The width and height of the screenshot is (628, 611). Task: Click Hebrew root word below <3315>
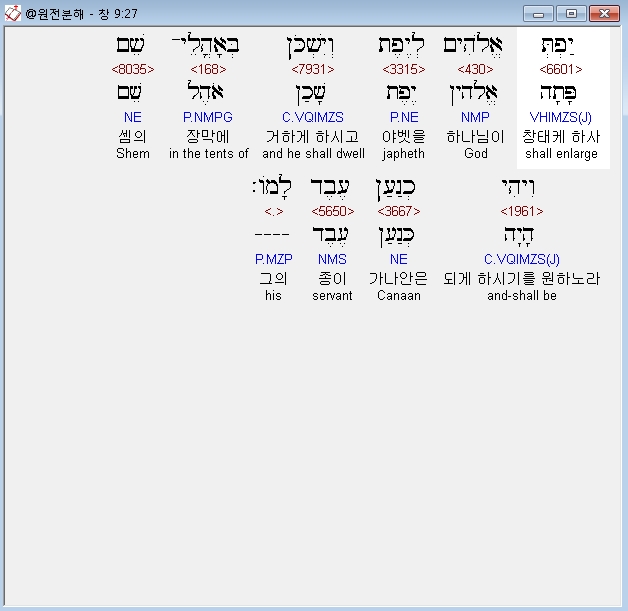click(x=401, y=93)
